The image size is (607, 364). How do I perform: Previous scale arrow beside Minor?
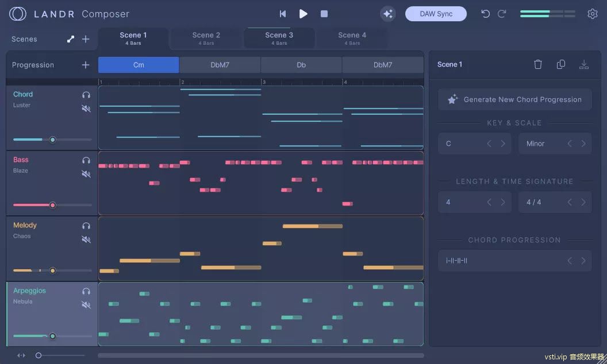pyautogui.click(x=570, y=144)
